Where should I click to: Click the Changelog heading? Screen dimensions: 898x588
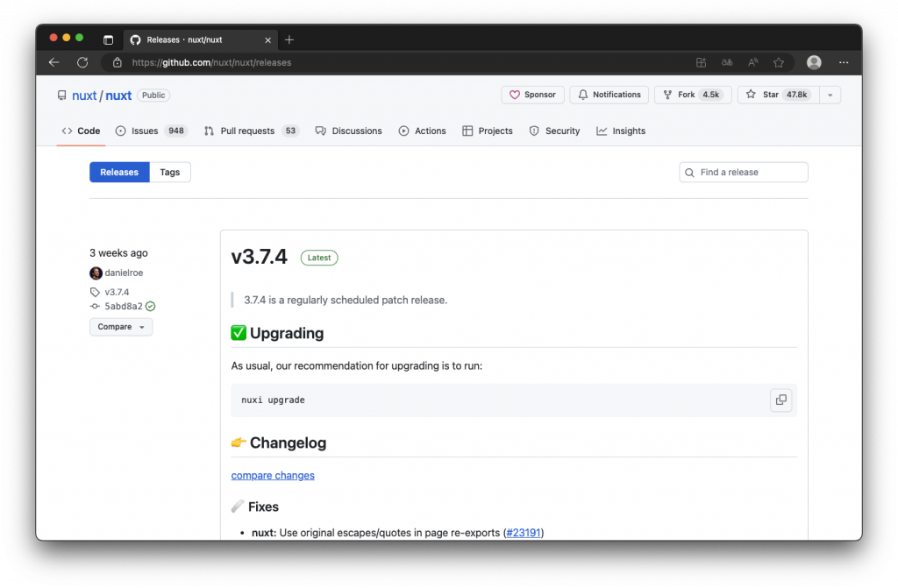point(288,443)
